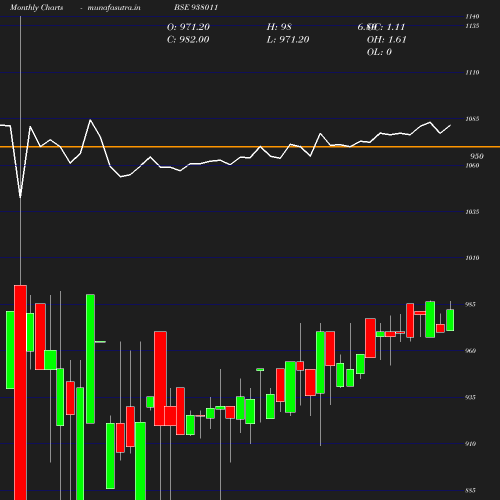The width and height of the screenshot is (500, 500).
Task: Click the 'Monthly Charts' title text
Action: point(37,7)
